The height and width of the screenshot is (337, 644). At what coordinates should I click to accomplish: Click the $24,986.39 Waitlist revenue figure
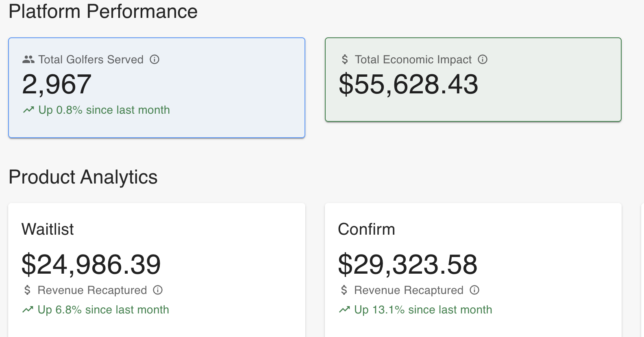pyautogui.click(x=91, y=264)
